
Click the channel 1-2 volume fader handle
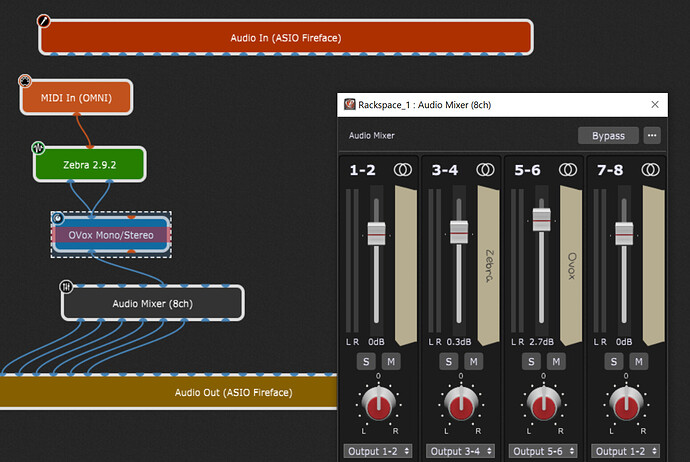(376, 234)
